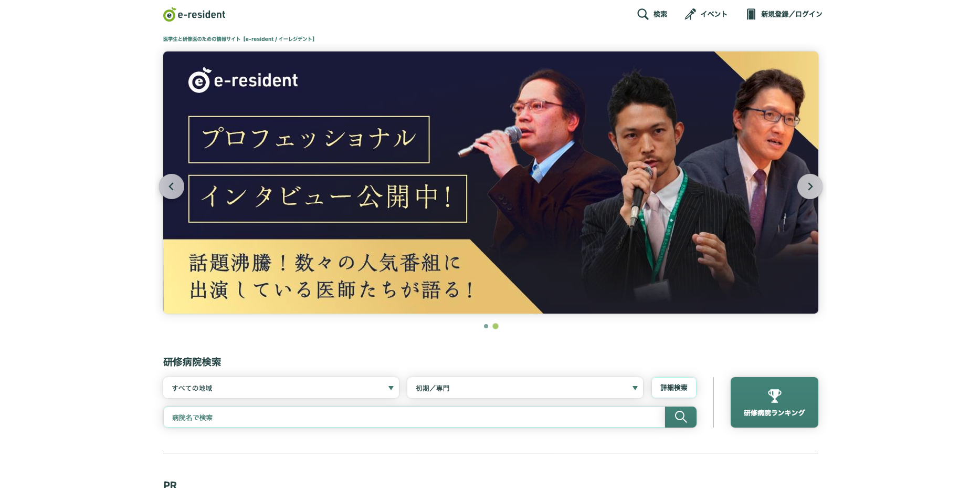Select the second carousel pagination dot
The width and height of the screenshot is (980, 488).
pyautogui.click(x=496, y=326)
